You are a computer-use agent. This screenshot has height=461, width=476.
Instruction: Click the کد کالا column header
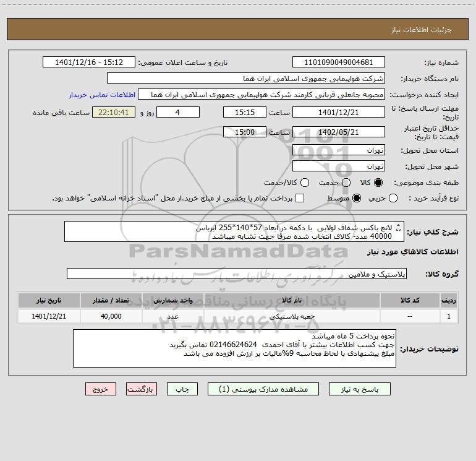click(x=410, y=301)
